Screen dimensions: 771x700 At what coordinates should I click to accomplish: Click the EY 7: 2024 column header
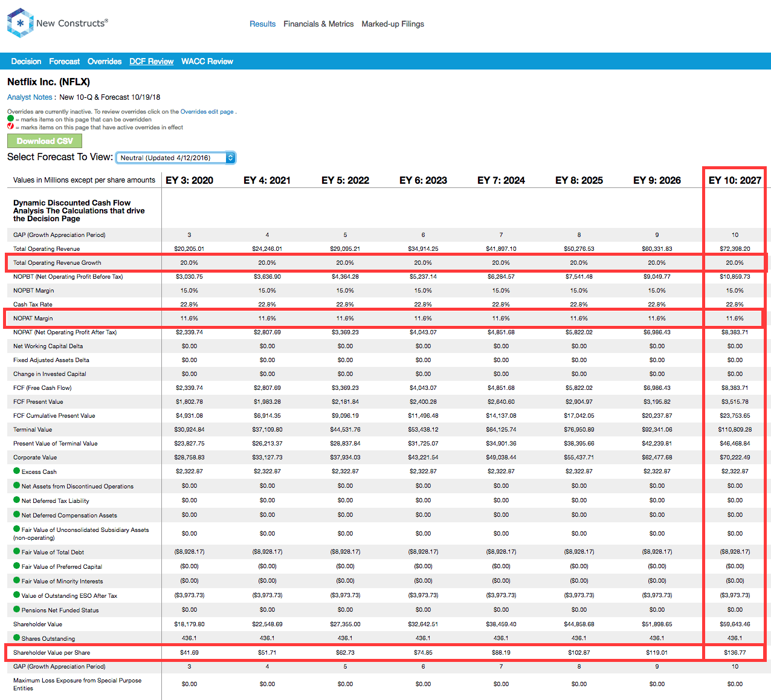501,180
